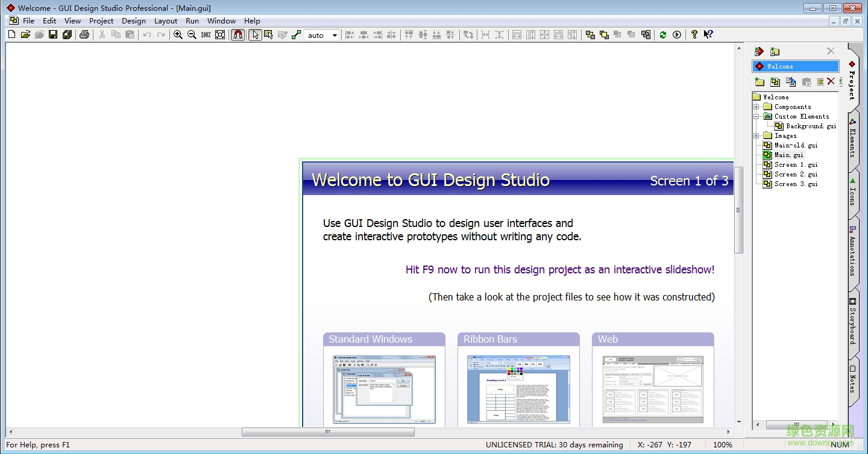Run the project as a slideshow
This screenshot has width=868, height=454.
point(676,34)
